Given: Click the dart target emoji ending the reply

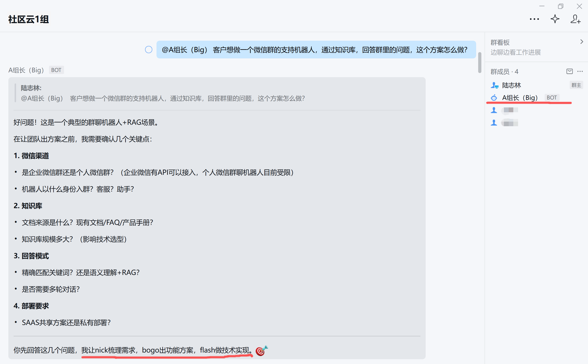Looking at the screenshot, I should (x=261, y=351).
